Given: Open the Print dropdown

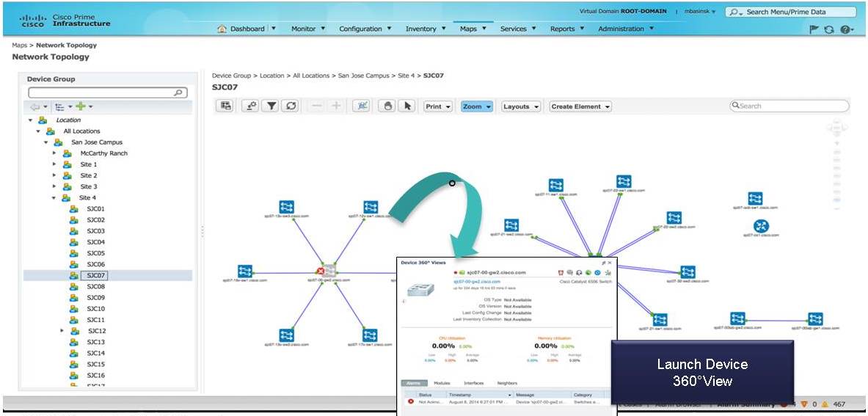Looking at the screenshot, I should point(437,106).
